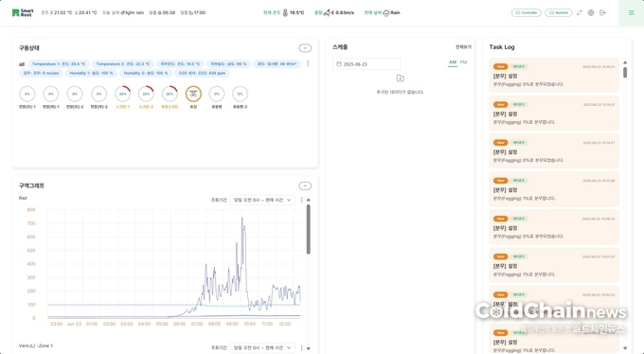This screenshot has height=354, width=644.
Task: Click the 21.02 °C temperature reading in header
Action: pos(63,12)
